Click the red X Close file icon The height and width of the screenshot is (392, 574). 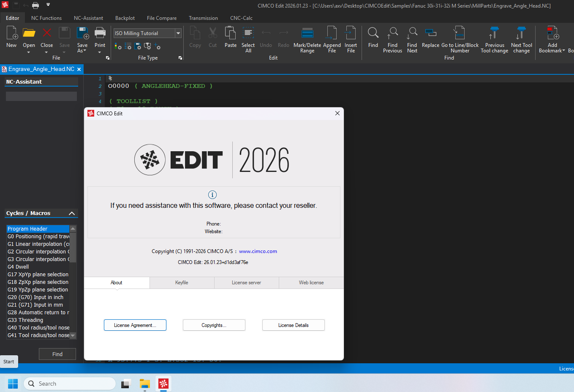46,33
